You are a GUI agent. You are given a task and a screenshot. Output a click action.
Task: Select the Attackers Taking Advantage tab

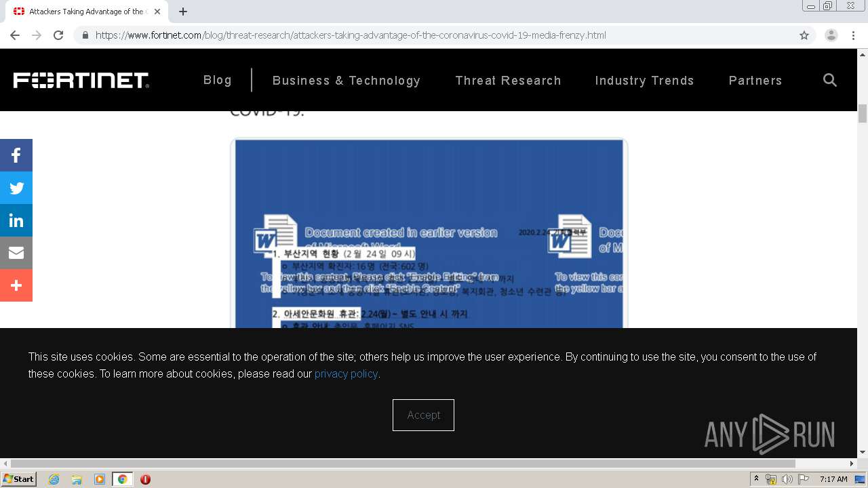click(x=87, y=12)
